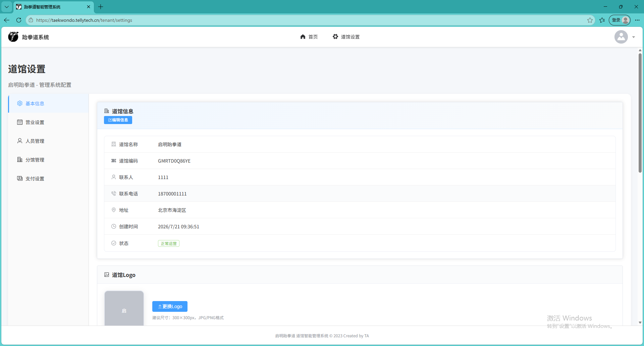Click the payment icon next to 支付设置

(20, 178)
